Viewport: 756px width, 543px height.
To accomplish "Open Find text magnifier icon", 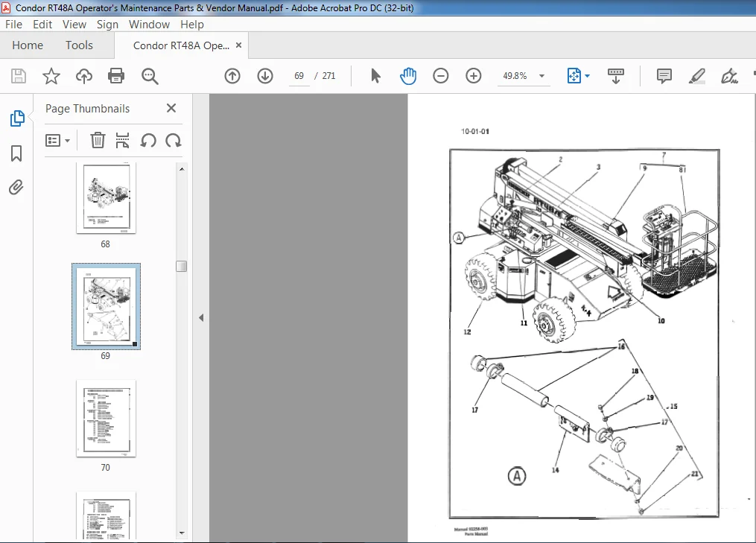I will 150,76.
